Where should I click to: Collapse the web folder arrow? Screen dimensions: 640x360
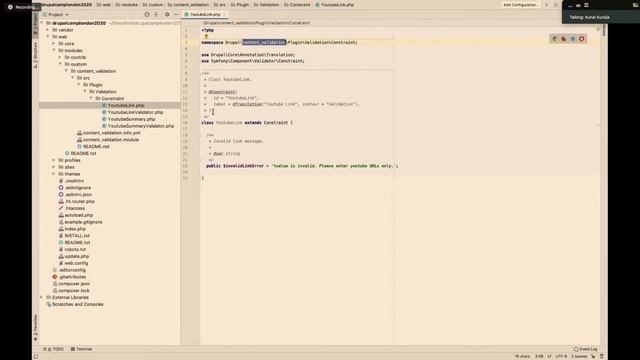(48, 37)
